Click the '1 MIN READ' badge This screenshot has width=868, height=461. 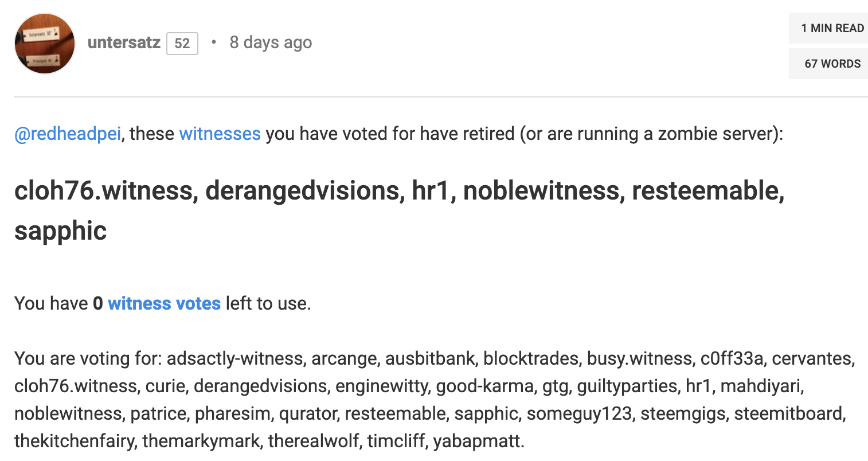click(x=832, y=28)
